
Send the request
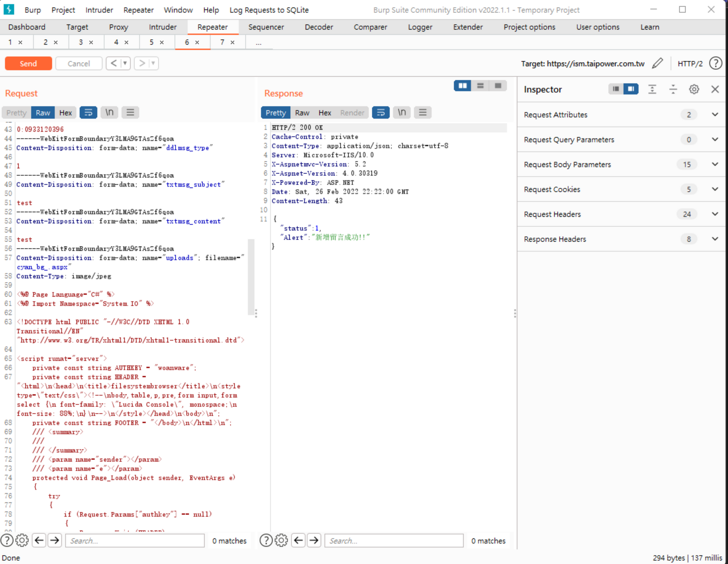[x=28, y=63]
